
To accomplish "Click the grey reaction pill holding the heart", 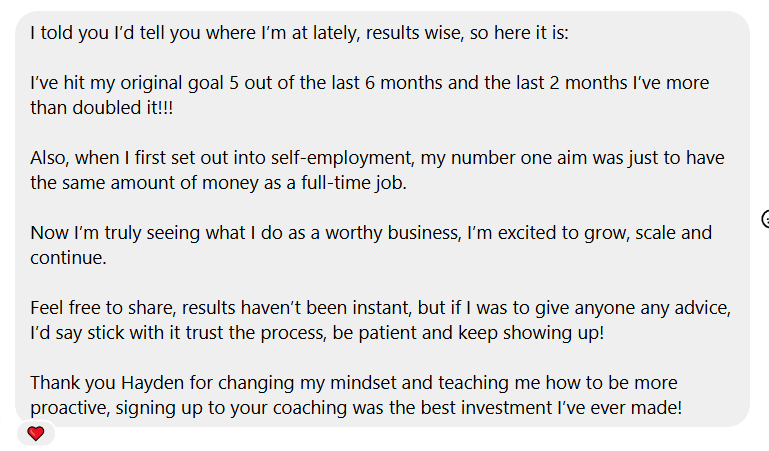I will (x=36, y=433).
